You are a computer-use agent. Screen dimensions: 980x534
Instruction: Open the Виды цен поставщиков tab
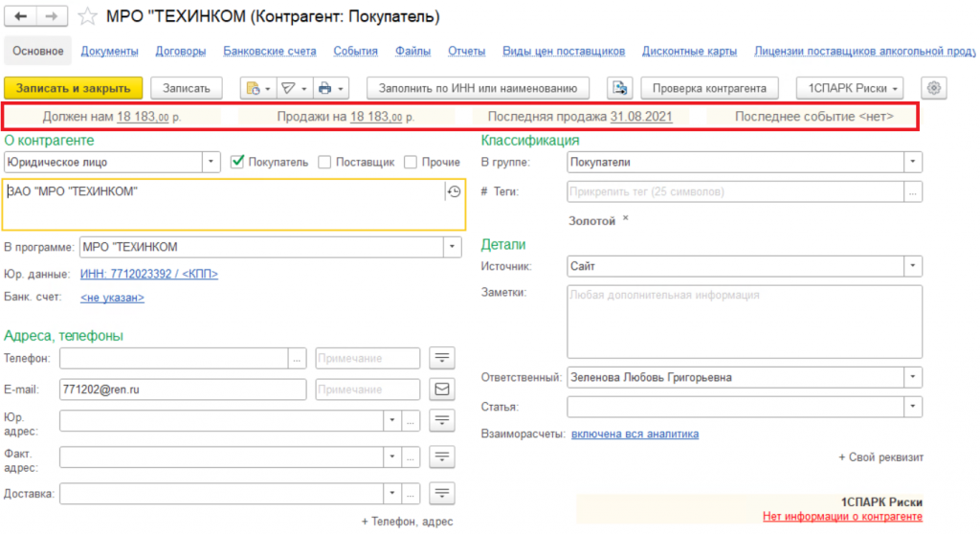[564, 51]
